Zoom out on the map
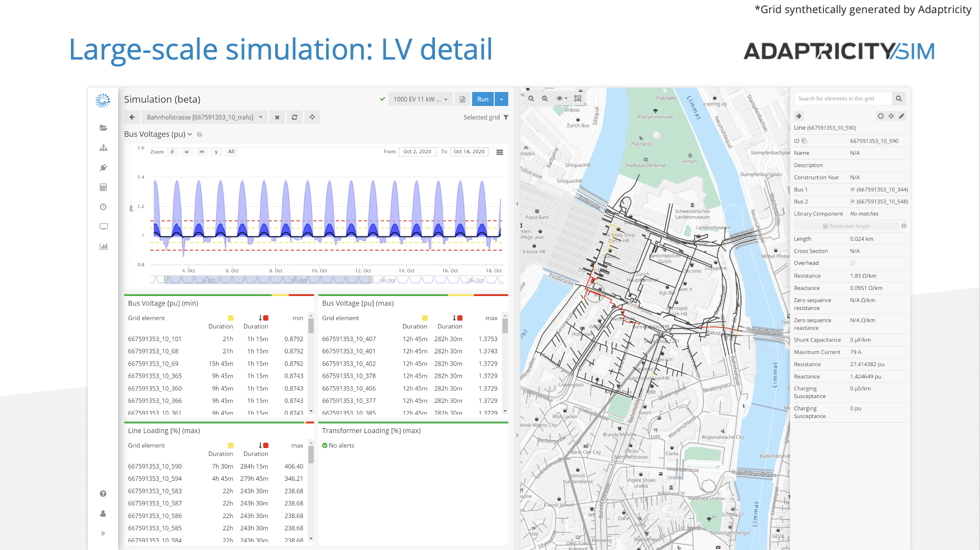980x550 pixels. pyautogui.click(x=531, y=99)
